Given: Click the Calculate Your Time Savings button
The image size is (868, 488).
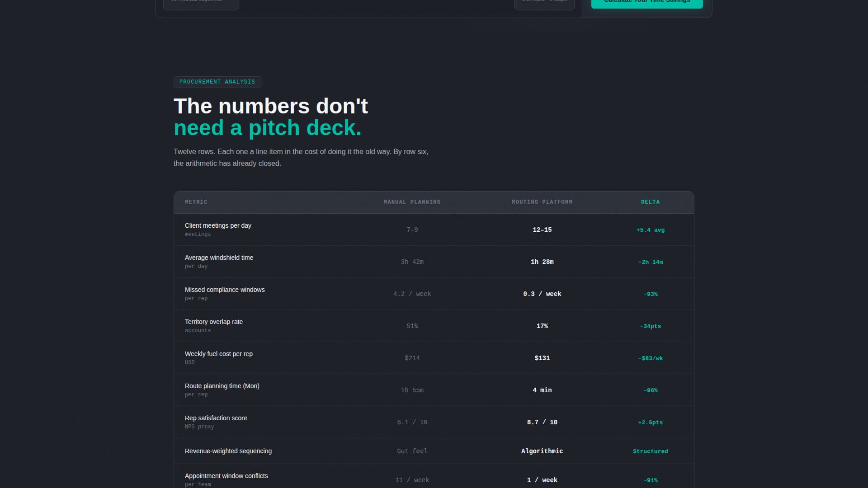Looking at the screenshot, I should (x=646, y=2).
